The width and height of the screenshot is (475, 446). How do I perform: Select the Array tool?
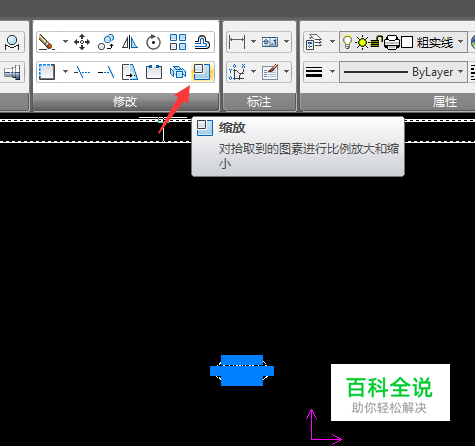[x=178, y=42]
